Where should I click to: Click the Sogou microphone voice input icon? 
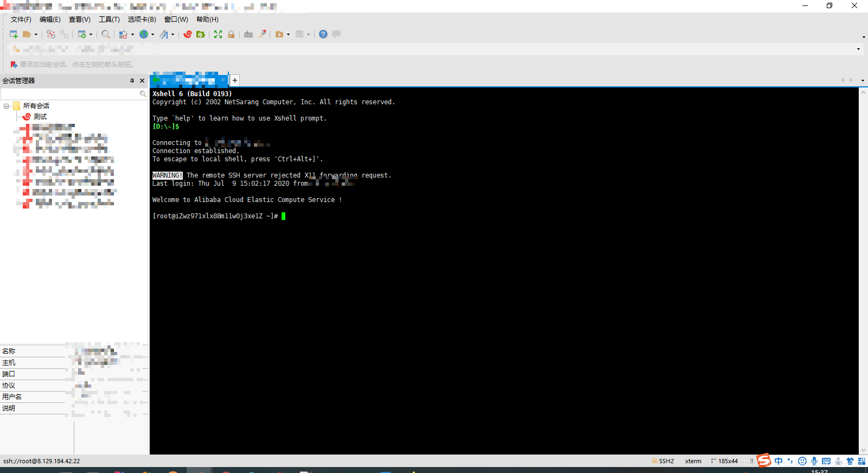pyautogui.click(x=814, y=461)
